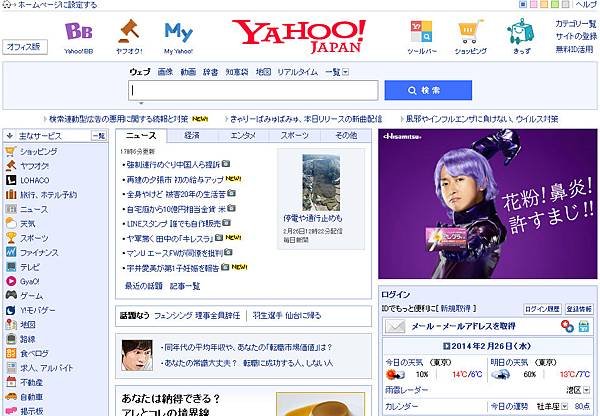
Task: Click the Yahoo! Japan logo
Action: pyautogui.click(x=299, y=36)
